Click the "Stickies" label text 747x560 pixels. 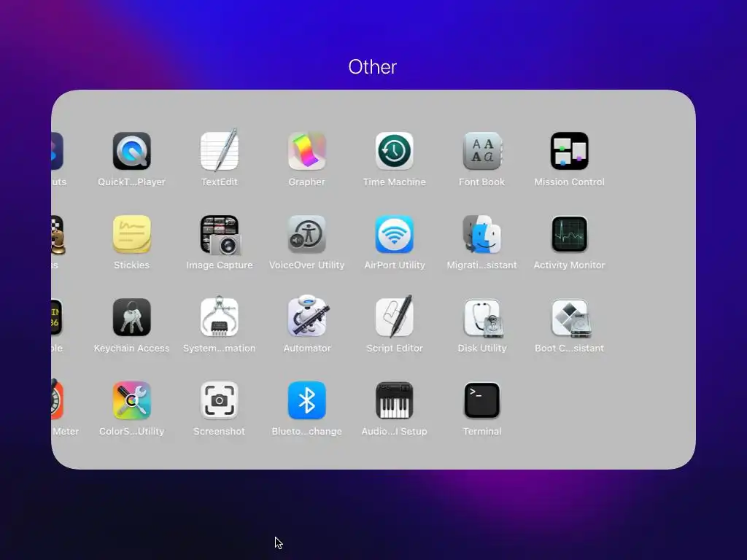pos(132,265)
